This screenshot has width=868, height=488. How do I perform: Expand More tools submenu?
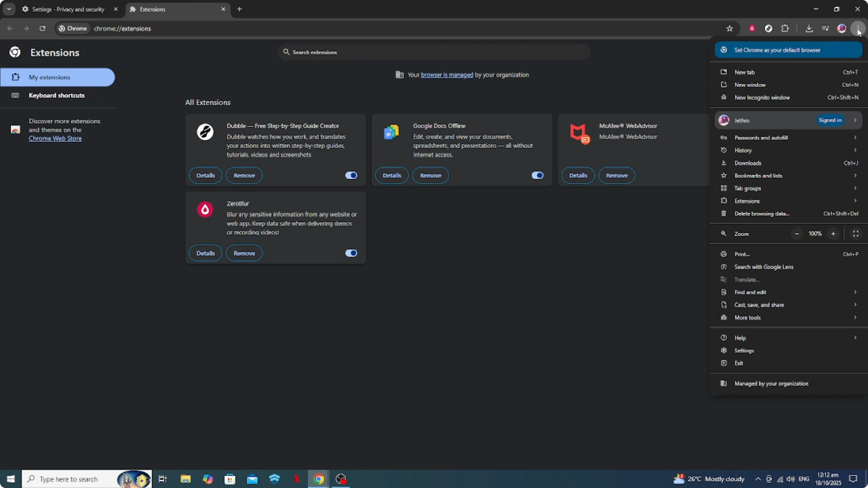[x=789, y=318]
